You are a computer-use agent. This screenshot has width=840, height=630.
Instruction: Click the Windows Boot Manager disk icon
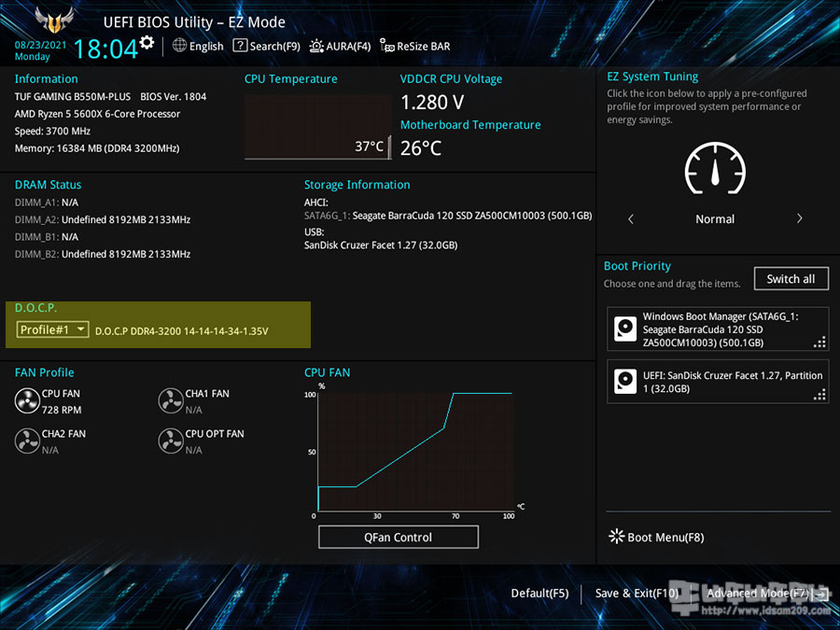coord(625,329)
